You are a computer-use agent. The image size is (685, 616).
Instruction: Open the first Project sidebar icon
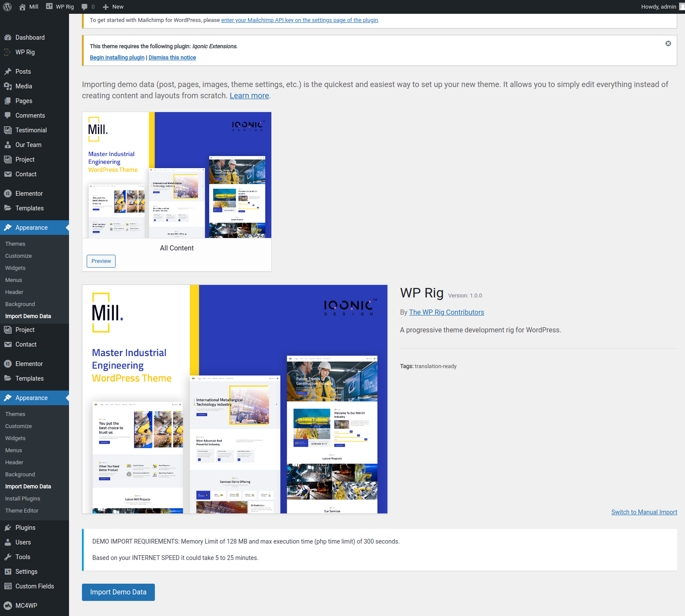tap(8, 159)
